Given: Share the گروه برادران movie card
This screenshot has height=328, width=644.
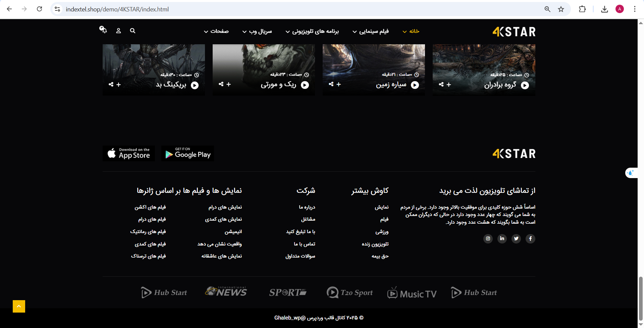Looking at the screenshot, I should (441, 85).
